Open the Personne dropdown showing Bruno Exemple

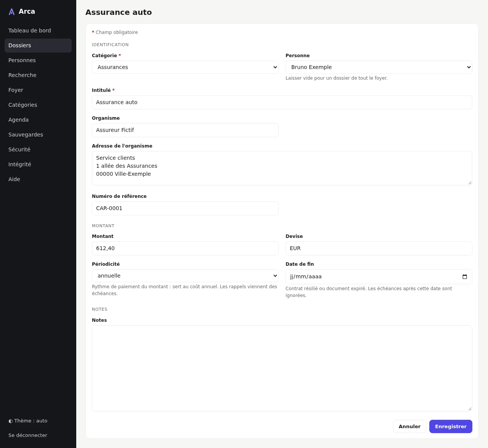point(379,67)
